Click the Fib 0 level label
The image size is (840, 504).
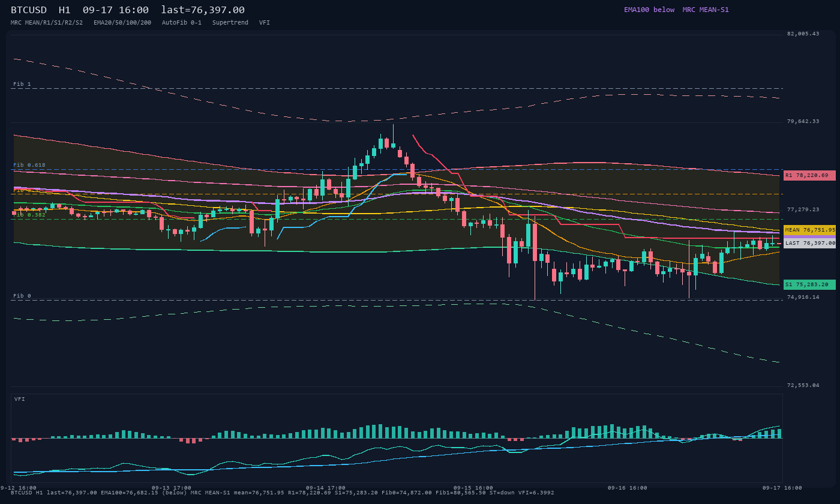22,296
